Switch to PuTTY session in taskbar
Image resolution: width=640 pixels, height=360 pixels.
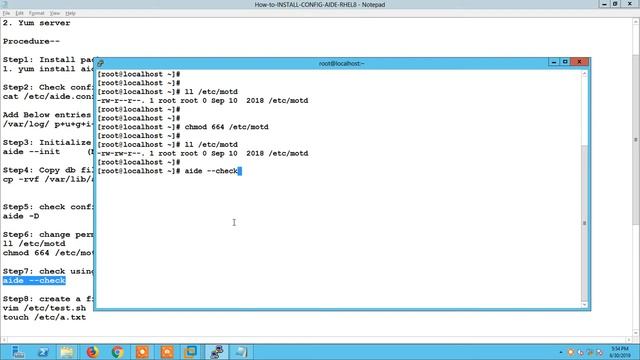coord(216,352)
